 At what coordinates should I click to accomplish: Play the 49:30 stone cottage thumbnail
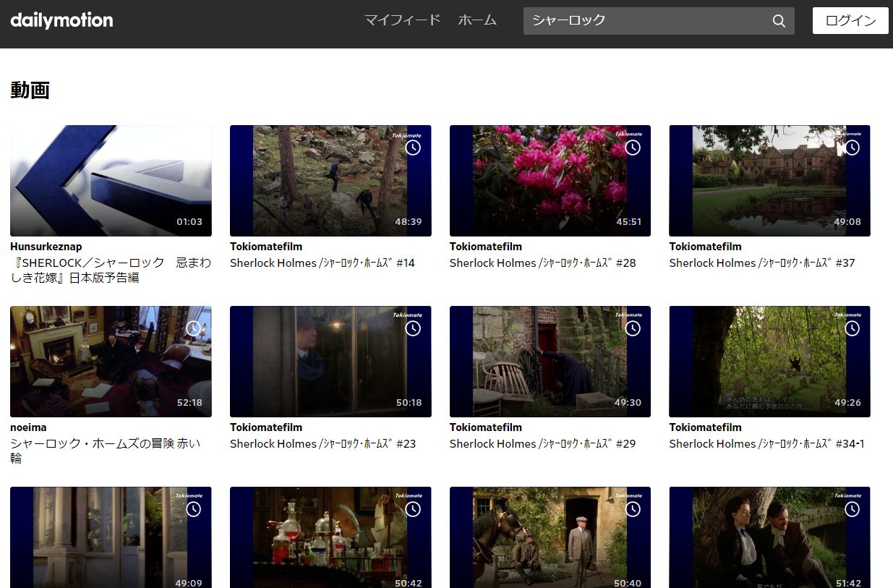point(550,362)
